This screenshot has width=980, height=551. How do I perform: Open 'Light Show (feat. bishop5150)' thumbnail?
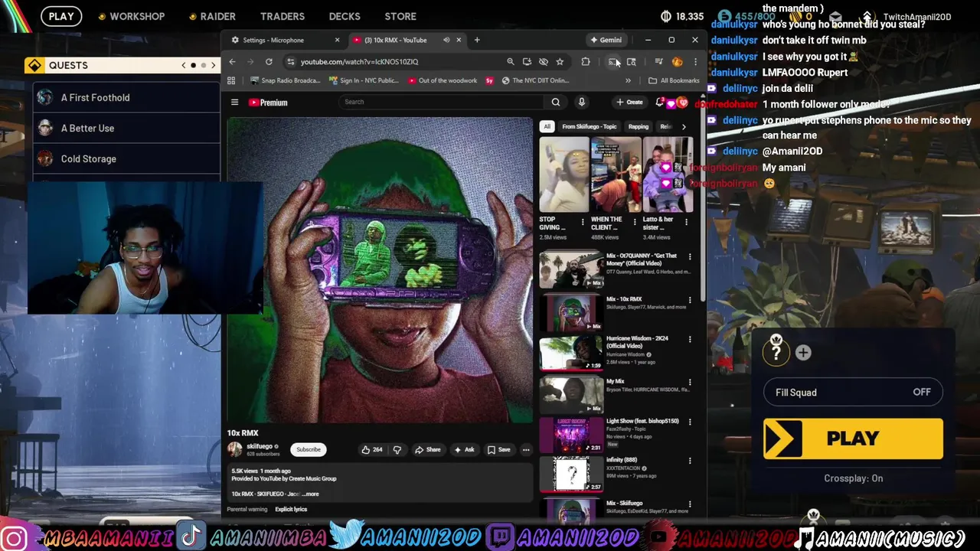[571, 435]
